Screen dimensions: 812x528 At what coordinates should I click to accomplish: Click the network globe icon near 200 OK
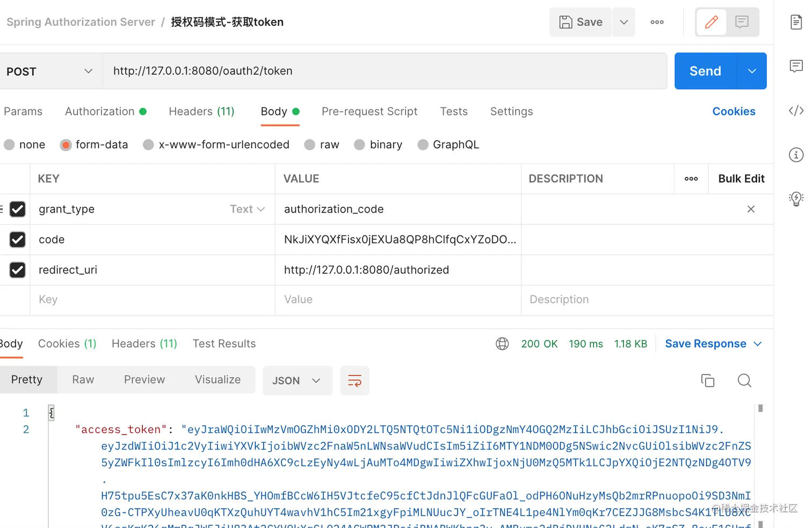(502, 344)
